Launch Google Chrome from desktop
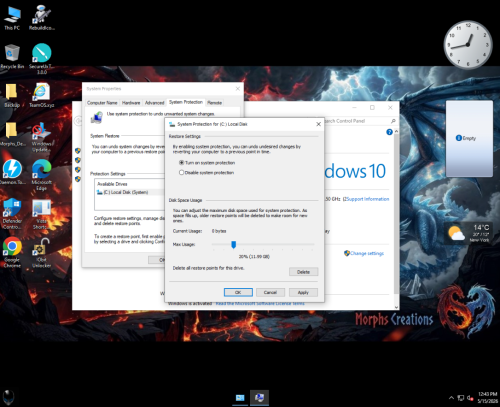Image resolution: width=500 pixels, height=407 pixels. point(12,252)
